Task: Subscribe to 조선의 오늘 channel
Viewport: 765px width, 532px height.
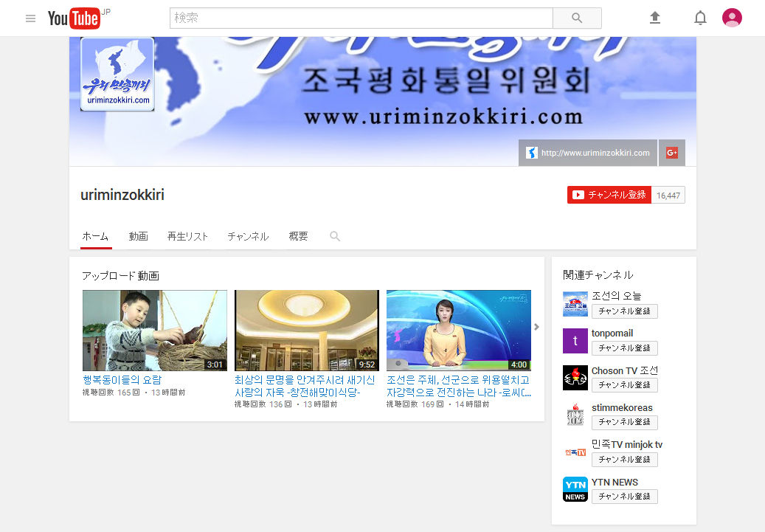Action: 625,311
